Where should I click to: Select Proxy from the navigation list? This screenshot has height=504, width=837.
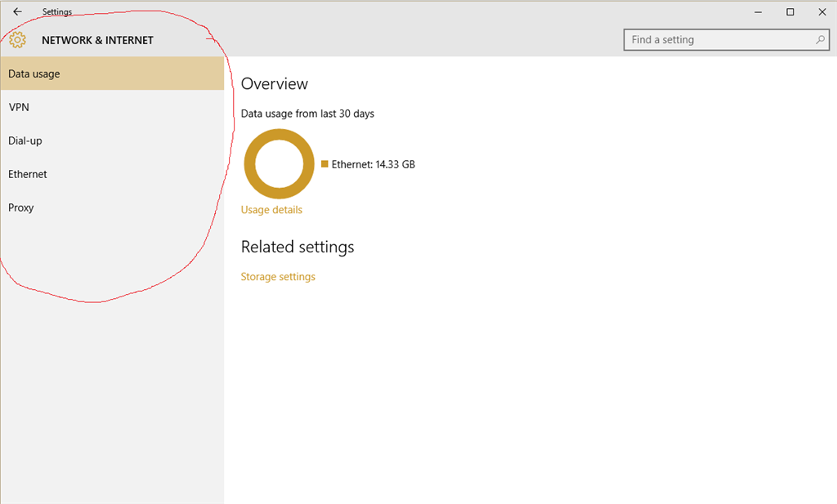[x=21, y=207]
